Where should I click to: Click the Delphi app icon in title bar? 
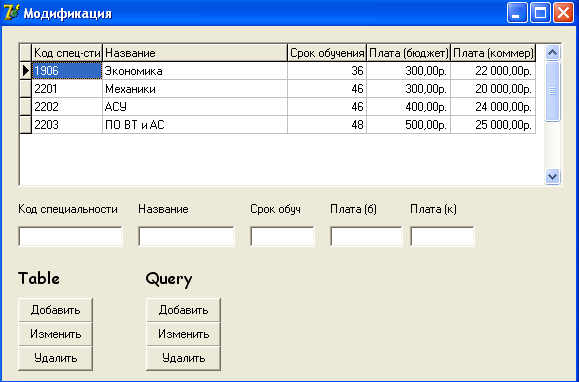tap(11, 13)
